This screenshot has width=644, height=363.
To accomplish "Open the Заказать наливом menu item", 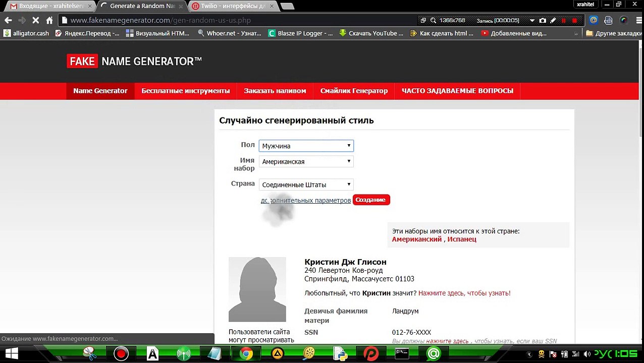I will point(275,91).
